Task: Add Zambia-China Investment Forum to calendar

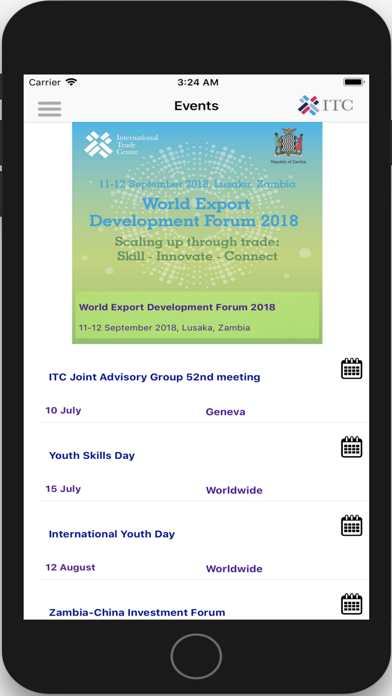Action: point(352,604)
